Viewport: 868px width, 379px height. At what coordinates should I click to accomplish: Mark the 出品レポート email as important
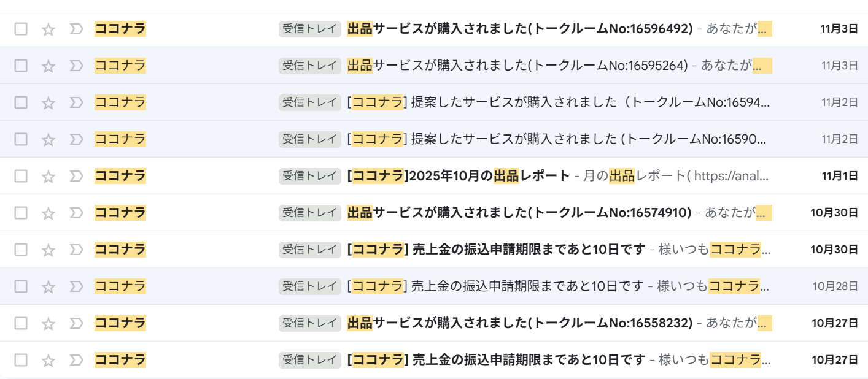click(x=76, y=176)
